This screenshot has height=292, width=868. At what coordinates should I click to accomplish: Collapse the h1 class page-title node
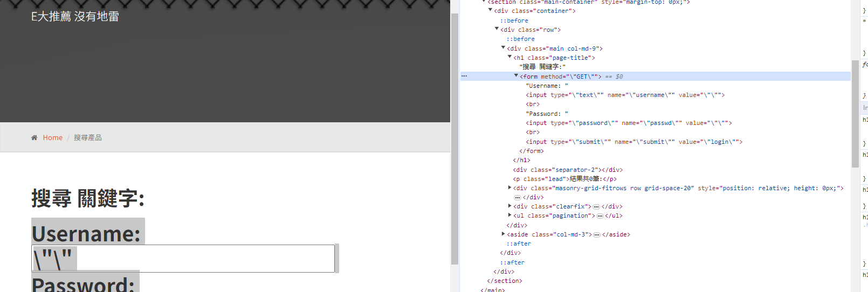click(x=509, y=57)
